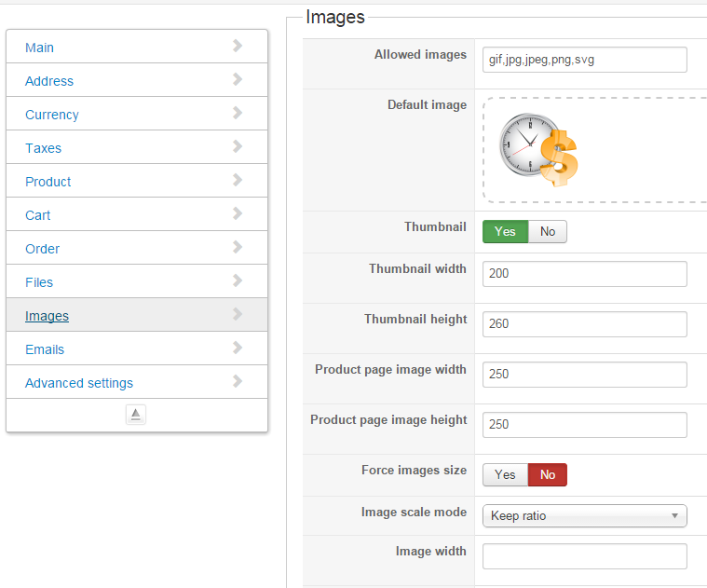Click the empty Image width field
The height and width of the screenshot is (588, 707).
coord(584,556)
